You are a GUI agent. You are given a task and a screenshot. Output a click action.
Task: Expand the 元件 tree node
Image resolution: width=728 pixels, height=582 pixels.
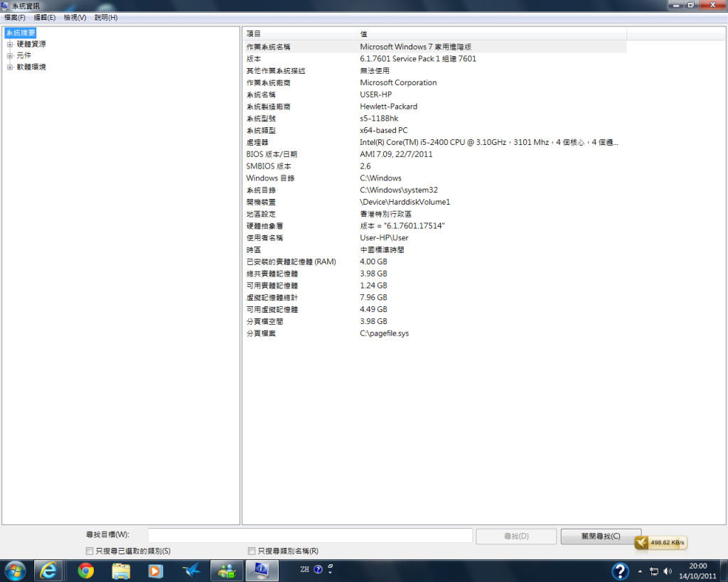click(x=10, y=55)
